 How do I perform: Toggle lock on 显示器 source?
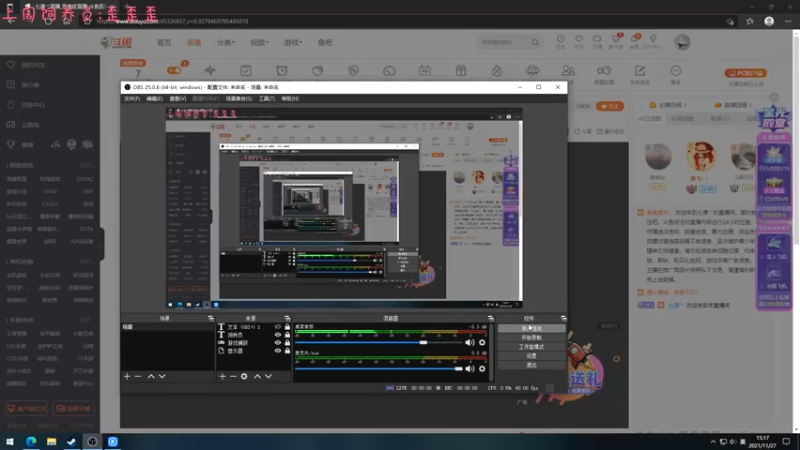[287, 351]
